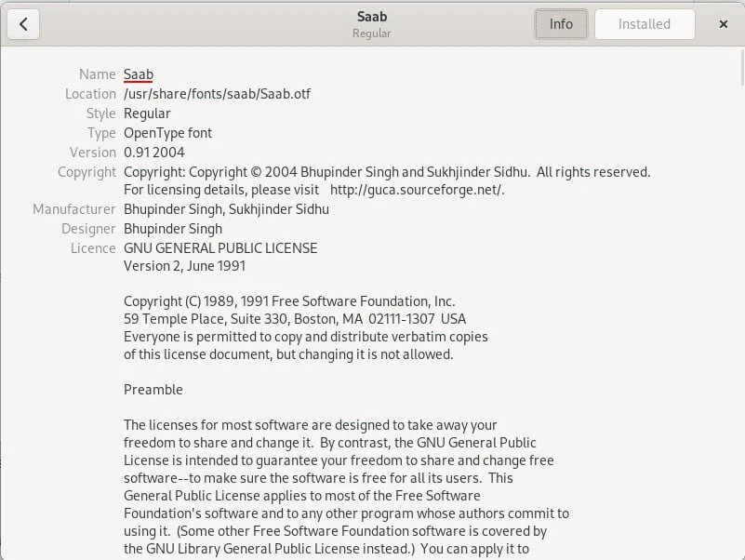Click the GNU GENERAL PUBLIC LICENSE heading

click(220, 248)
